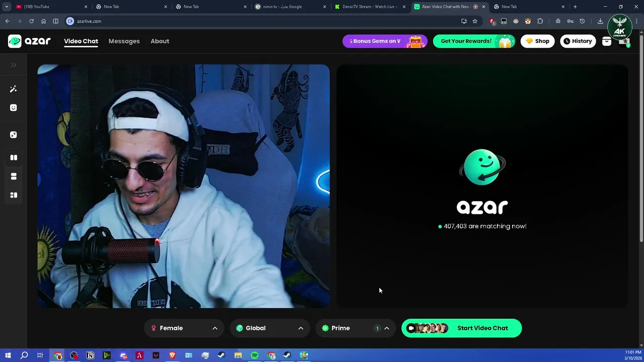The width and height of the screenshot is (644, 362).
Task: Click the camera site info icon in address bar
Action: (70, 21)
